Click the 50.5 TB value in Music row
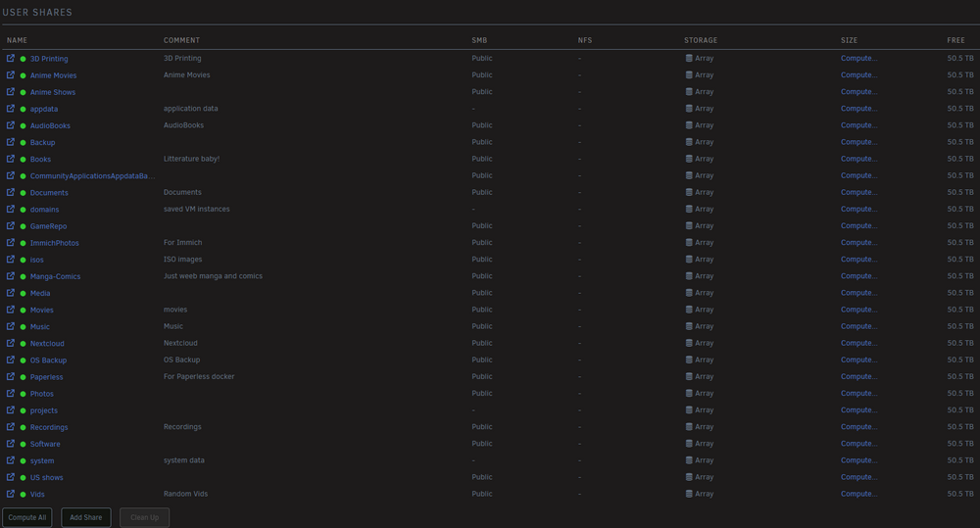This screenshot has height=528, width=980. click(x=960, y=326)
